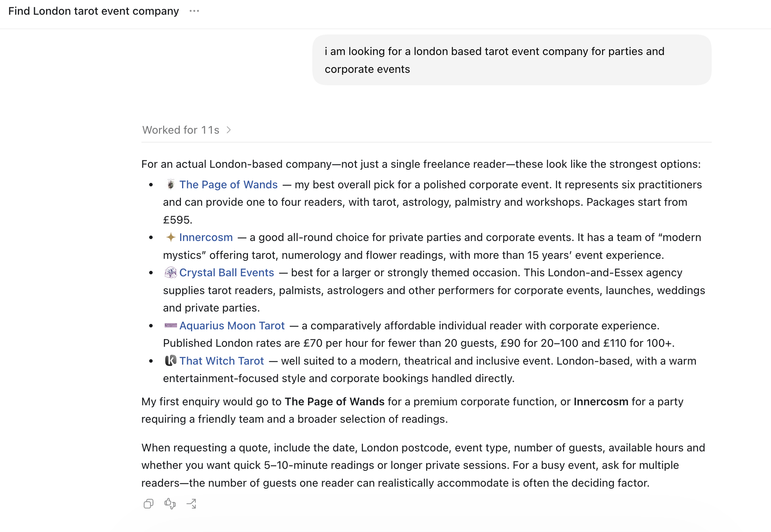Click the Aquarius Moon Tarot favicon
Screen dimensions: 771x532
(x=170, y=325)
